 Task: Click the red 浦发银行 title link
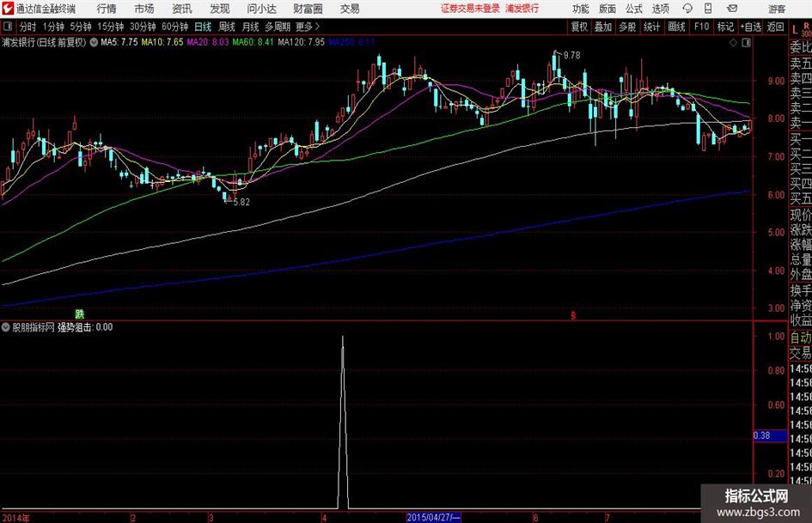[522, 9]
